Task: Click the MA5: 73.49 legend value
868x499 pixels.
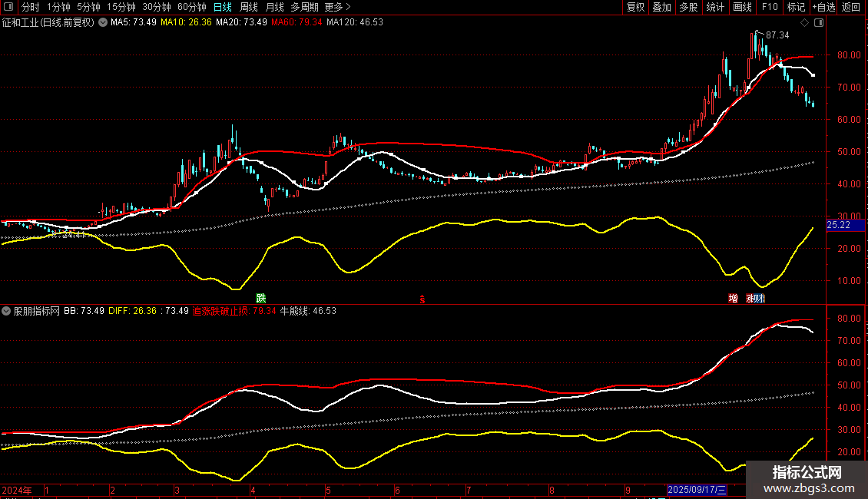Action: [x=134, y=22]
